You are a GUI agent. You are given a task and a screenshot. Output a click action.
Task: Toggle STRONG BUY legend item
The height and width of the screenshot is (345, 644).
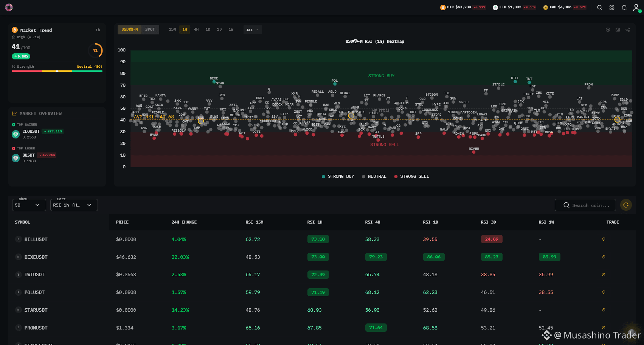point(338,176)
